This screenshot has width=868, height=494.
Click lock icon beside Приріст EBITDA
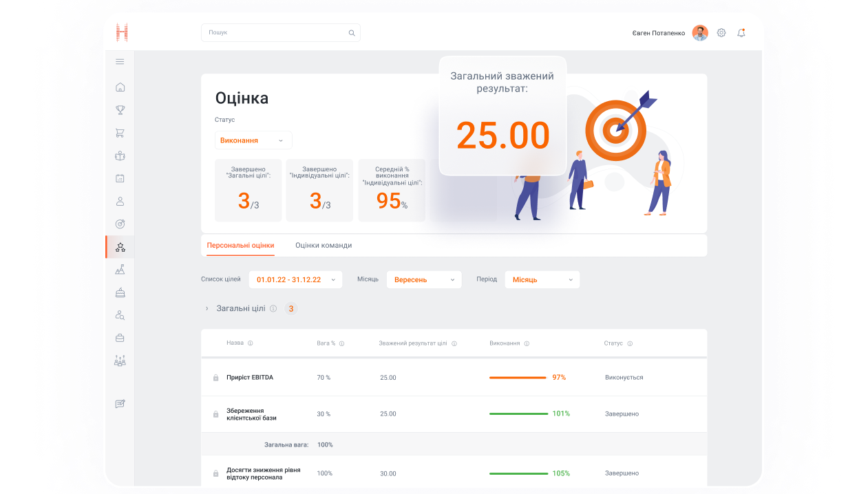pos(215,378)
